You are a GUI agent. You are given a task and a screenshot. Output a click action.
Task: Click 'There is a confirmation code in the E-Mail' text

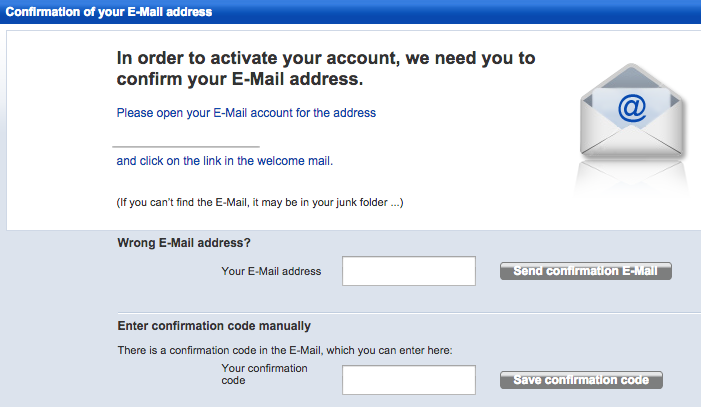(x=285, y=350)
